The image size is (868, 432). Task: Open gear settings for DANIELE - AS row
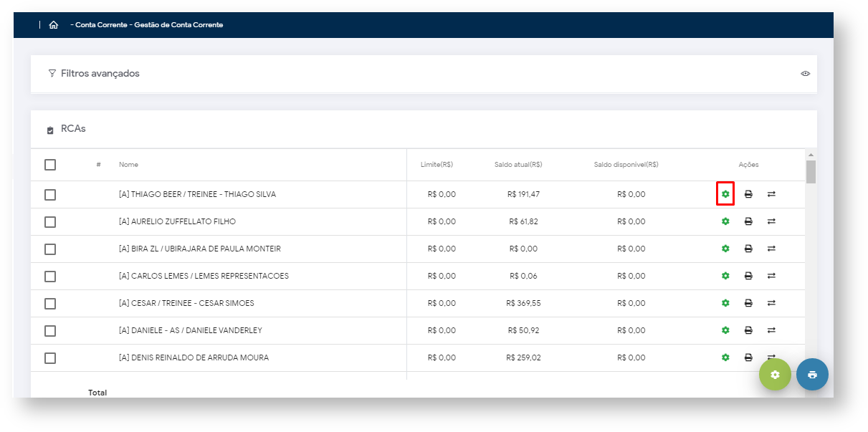tap(725, 330)
